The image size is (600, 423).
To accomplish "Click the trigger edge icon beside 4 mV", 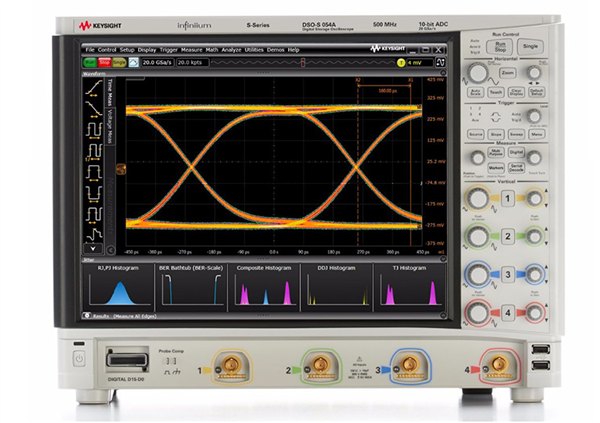I will [x=441, y=62].
